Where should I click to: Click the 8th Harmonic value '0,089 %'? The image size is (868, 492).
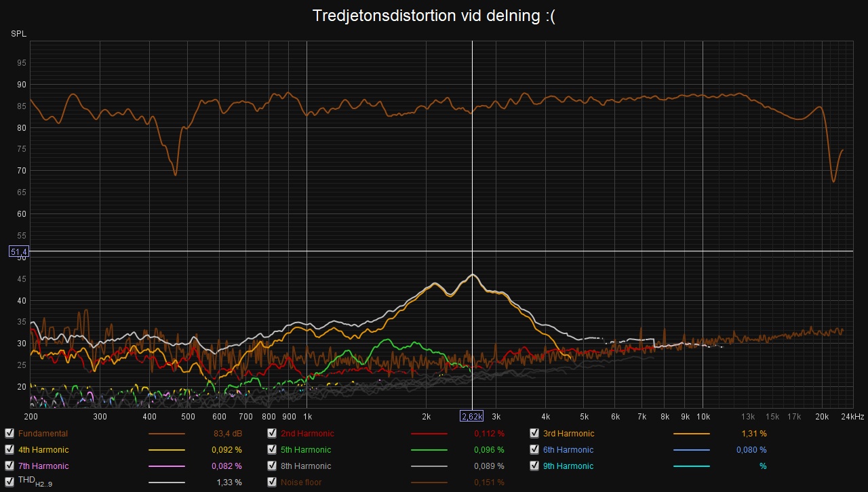(x=488, y=466)
